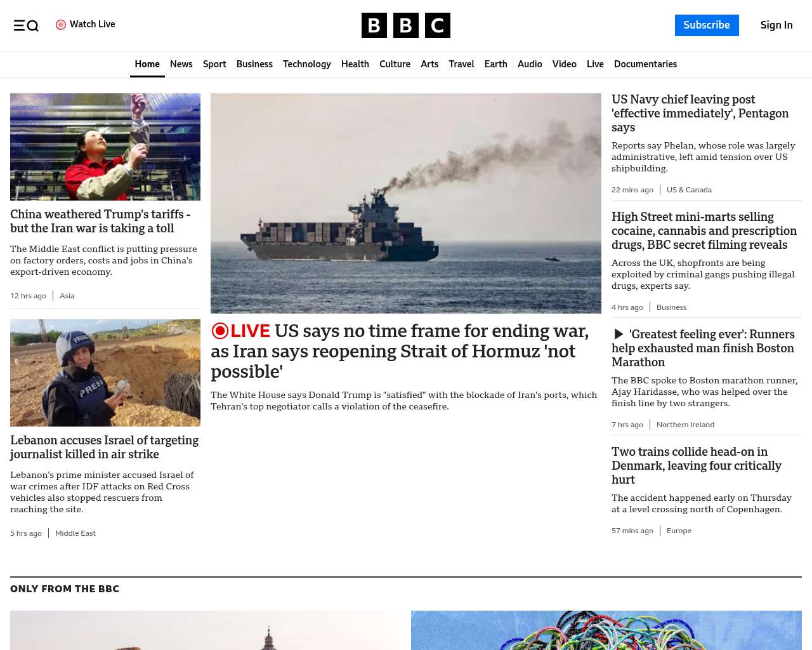Viewport: 812px width, 650px height.
Task: Visit the Earth section
Action: [495, 64]
